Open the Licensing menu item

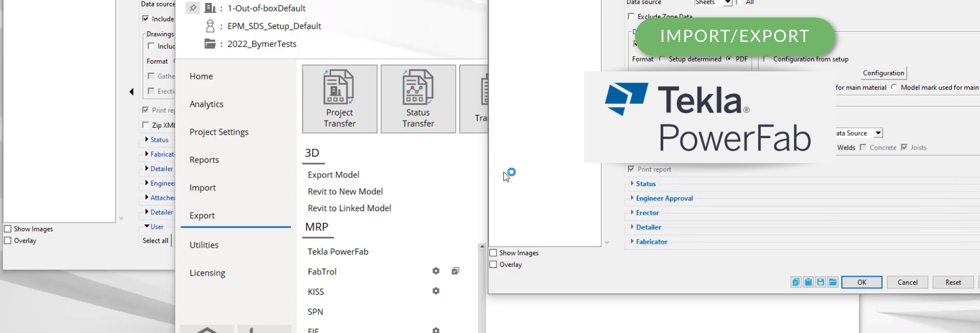(x=207, y=273)
